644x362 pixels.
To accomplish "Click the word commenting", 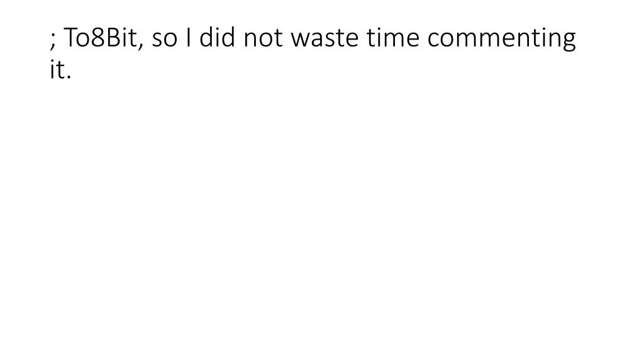I will point(502,39).
